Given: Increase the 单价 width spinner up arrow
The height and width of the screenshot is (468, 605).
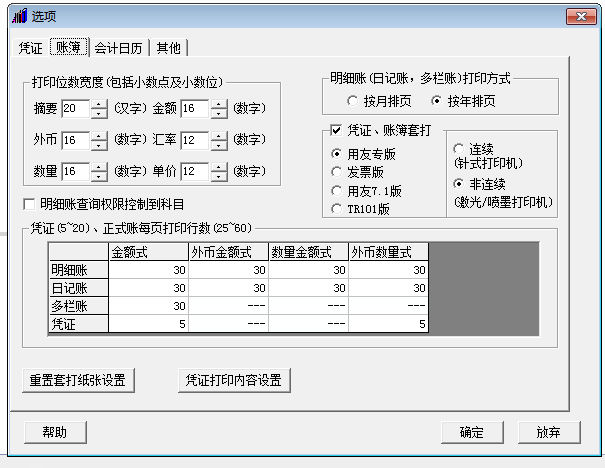Looking at the screenshot, I should [x=219, y=167].
